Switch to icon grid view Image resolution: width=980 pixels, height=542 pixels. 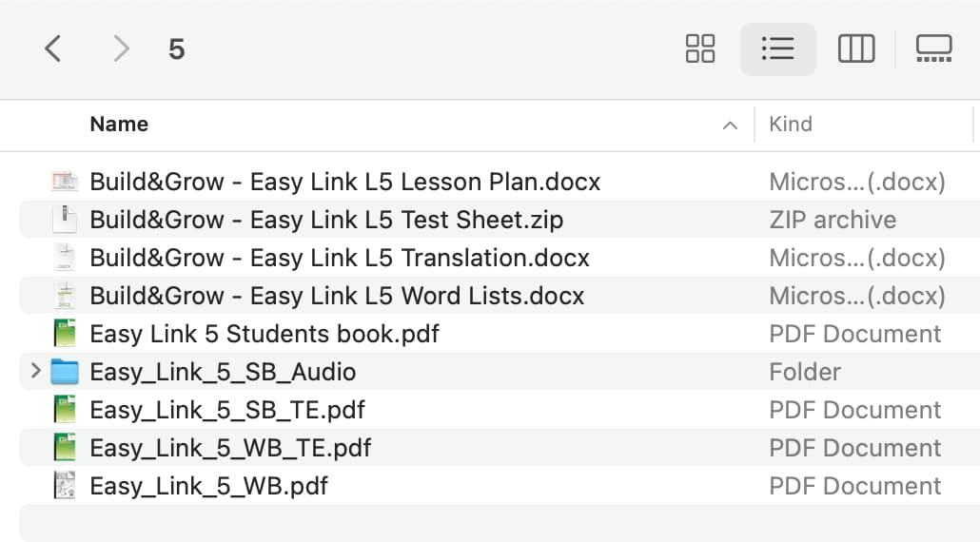coord(700,48)
